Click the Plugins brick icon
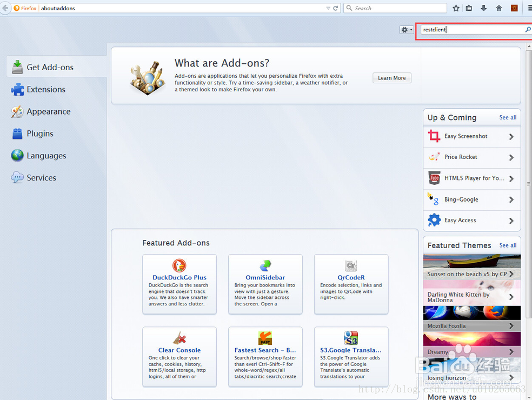This screenshot has height=400, width=532. pyautogui.click(x=17, y=134)
